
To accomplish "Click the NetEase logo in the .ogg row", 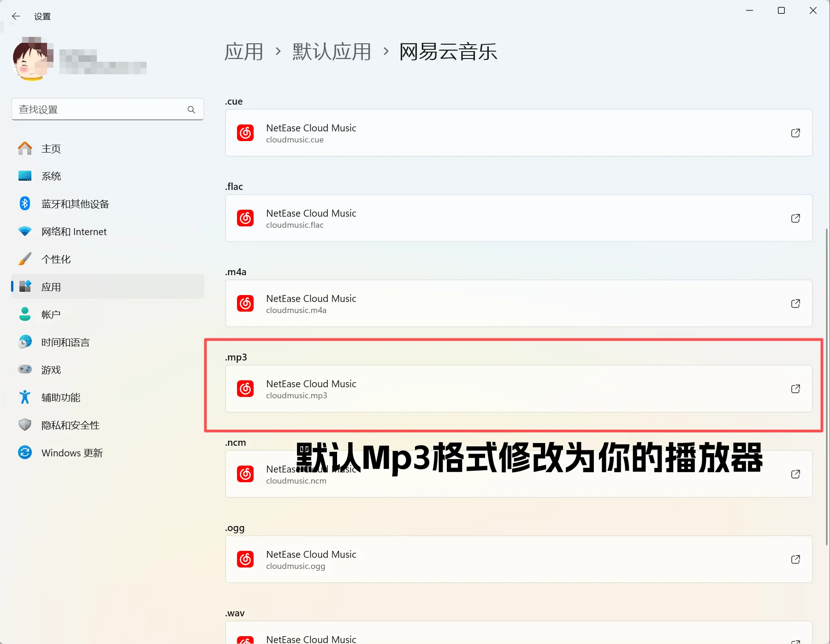I will pyautogui.click(x=245, y=559).
